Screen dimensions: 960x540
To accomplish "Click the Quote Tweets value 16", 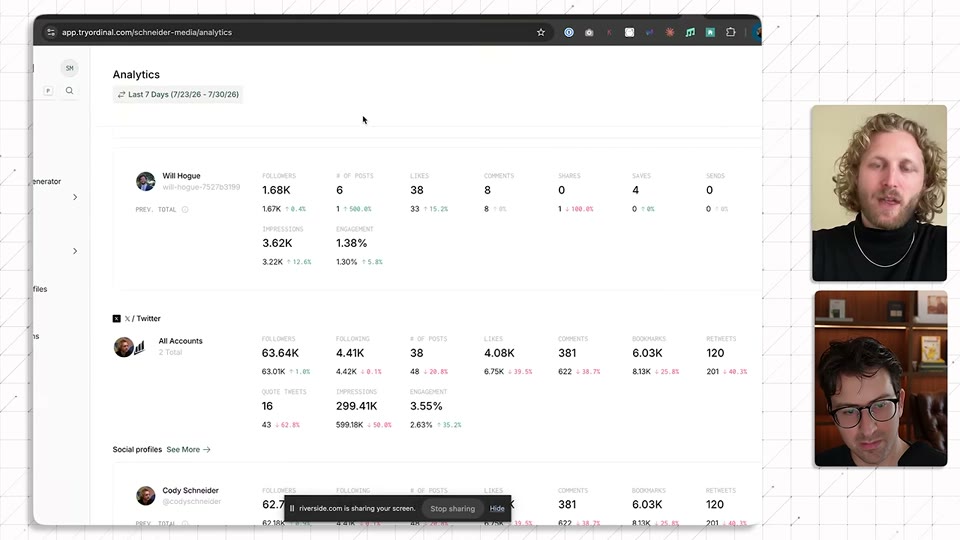I will click(x=268, y=406).
